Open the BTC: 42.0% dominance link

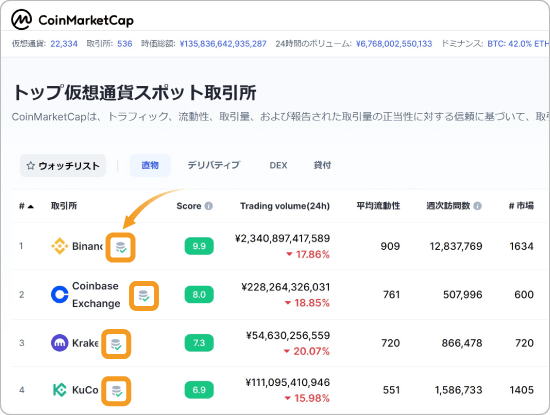coord(509,44)
